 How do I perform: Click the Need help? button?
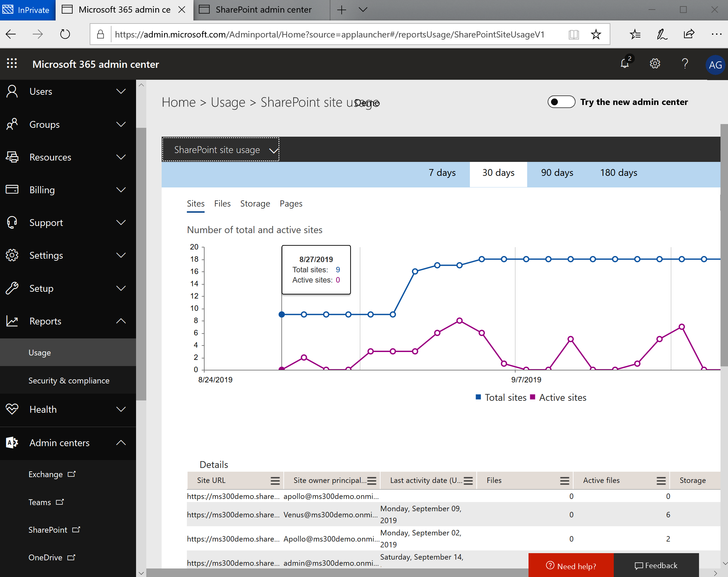(x=571, y=566)
